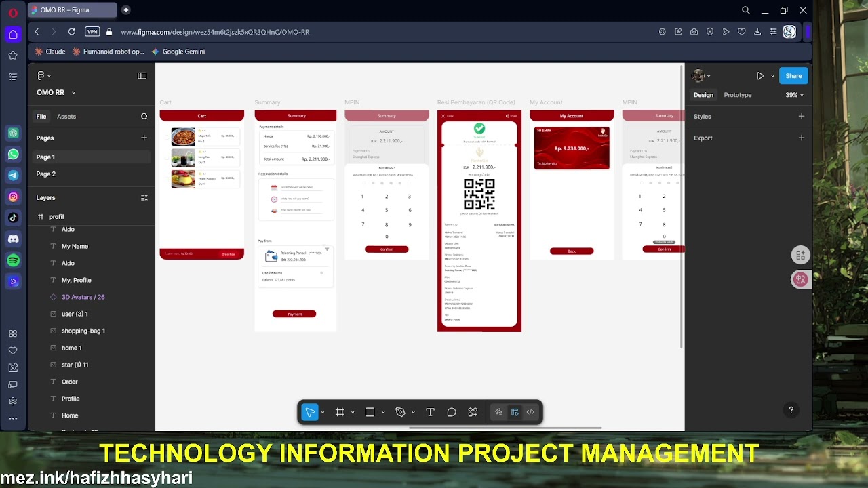
Task: Toggle the VPN badge in address bar
Action: 92,32
